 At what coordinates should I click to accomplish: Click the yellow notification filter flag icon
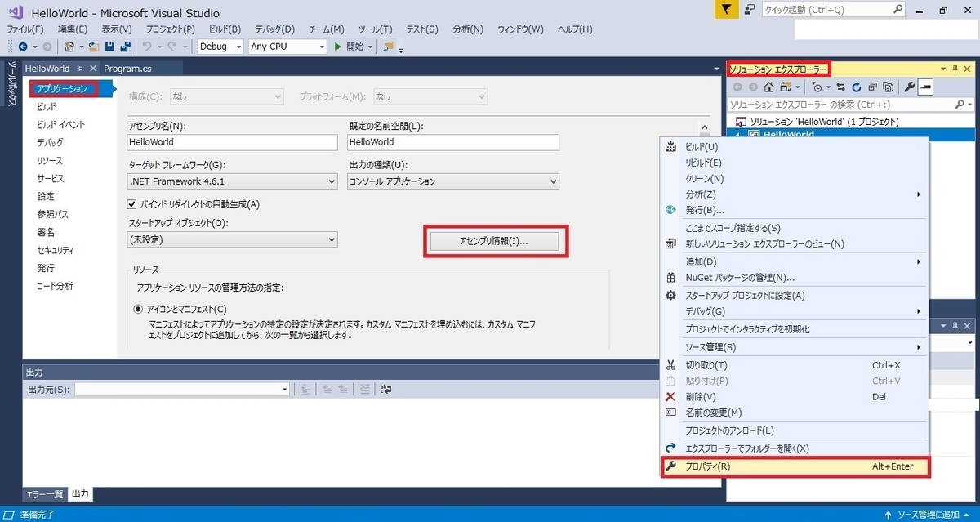point(726,10)
